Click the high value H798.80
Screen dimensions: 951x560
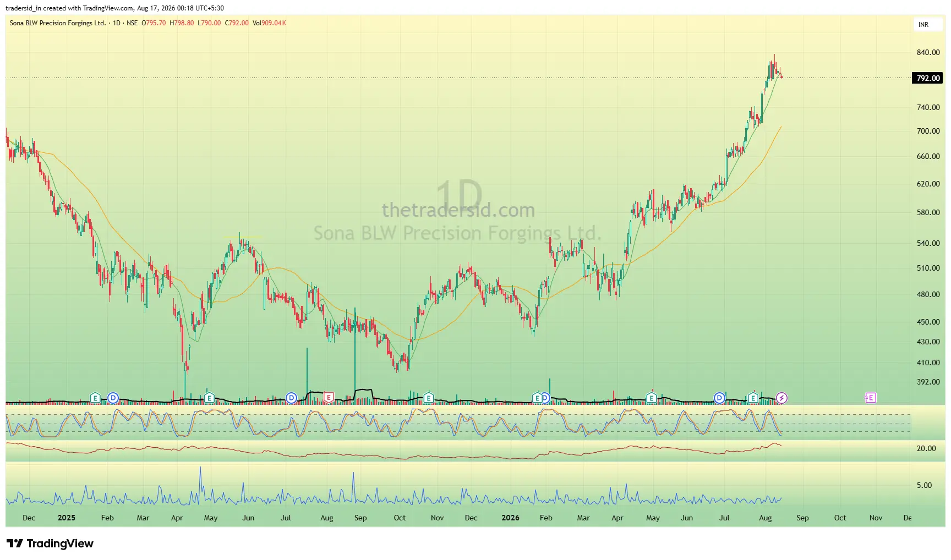182,23
